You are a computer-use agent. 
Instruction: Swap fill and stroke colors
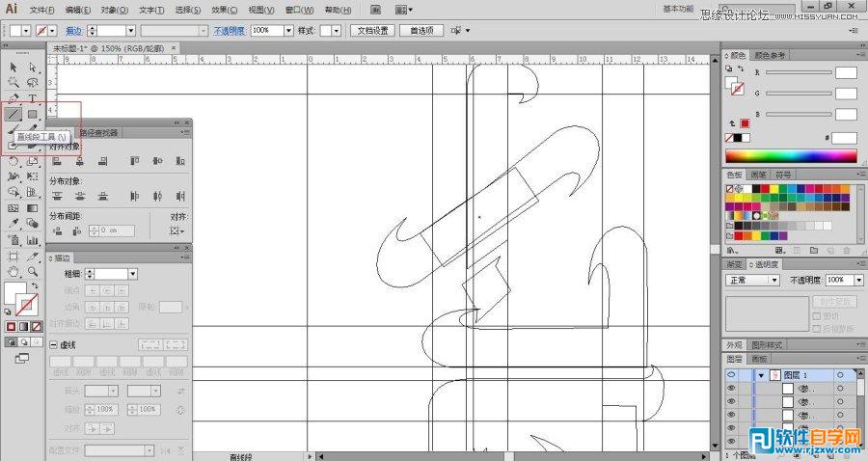38,287
